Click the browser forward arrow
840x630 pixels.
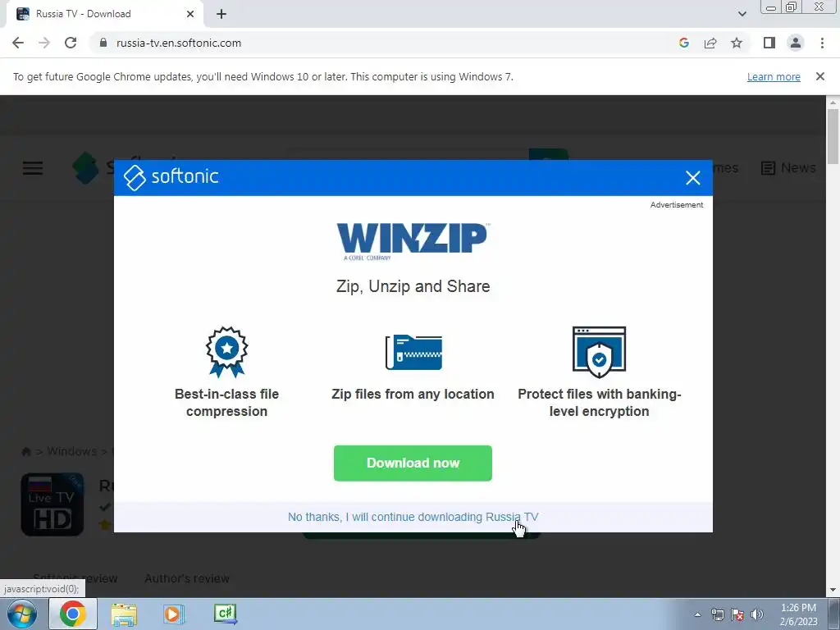pos(44,43)
